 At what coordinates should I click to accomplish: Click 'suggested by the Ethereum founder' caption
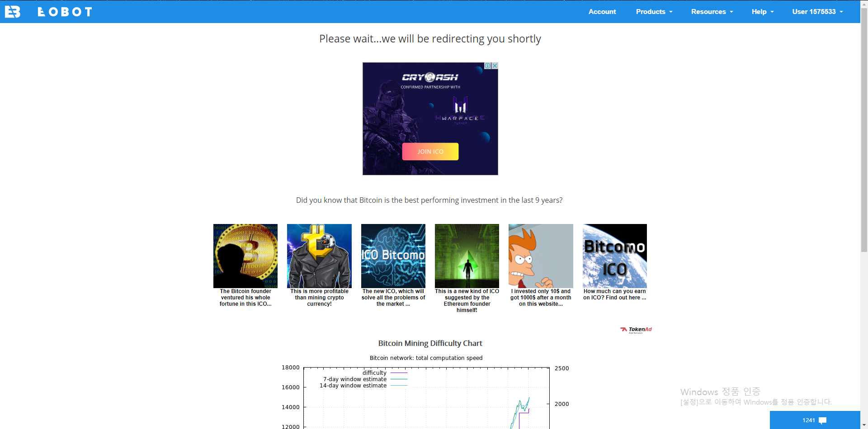click(467, 301)
